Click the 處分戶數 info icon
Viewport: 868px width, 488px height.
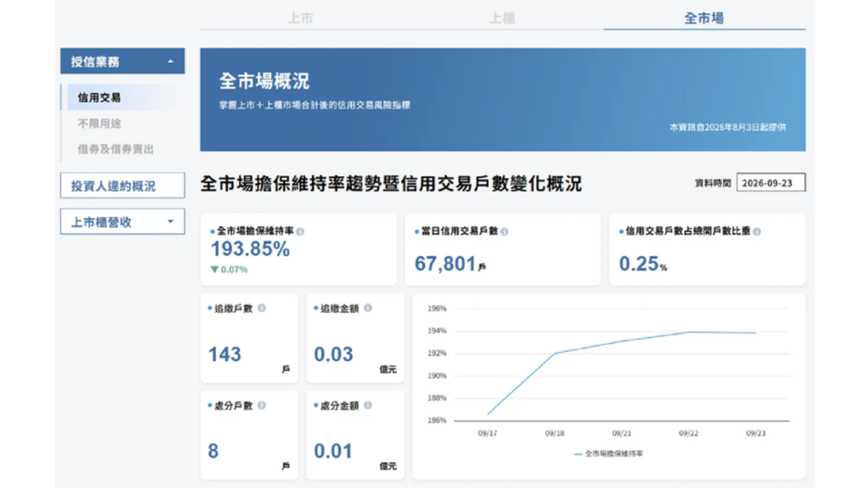(x=262, y=406)
